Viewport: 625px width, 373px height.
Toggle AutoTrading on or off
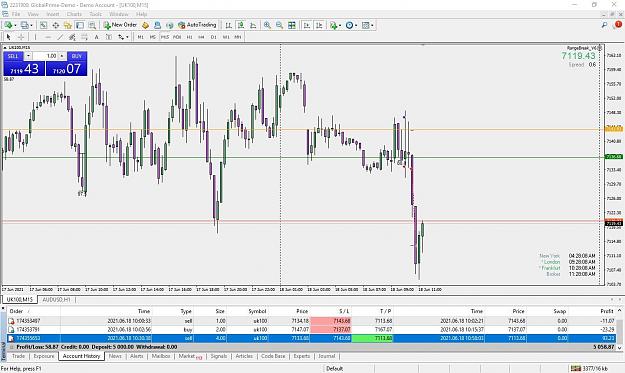pos(197,25)
